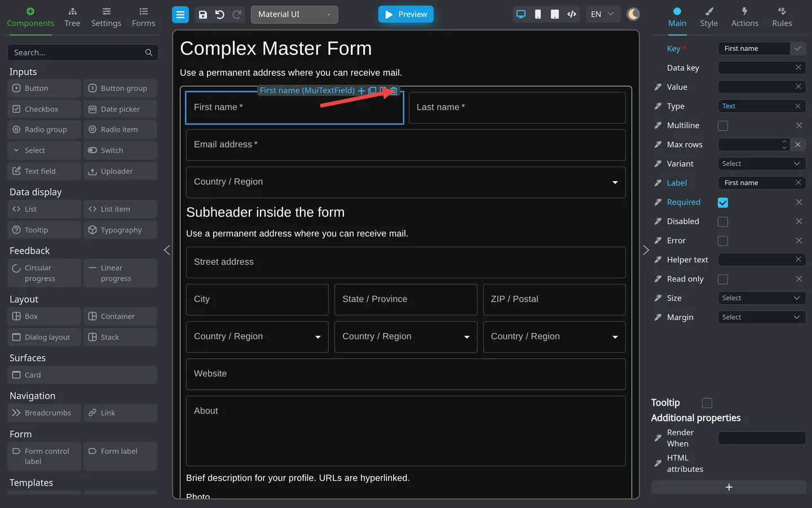
Task: Enable the Disabled checkbox
Action: click(723, 221)
